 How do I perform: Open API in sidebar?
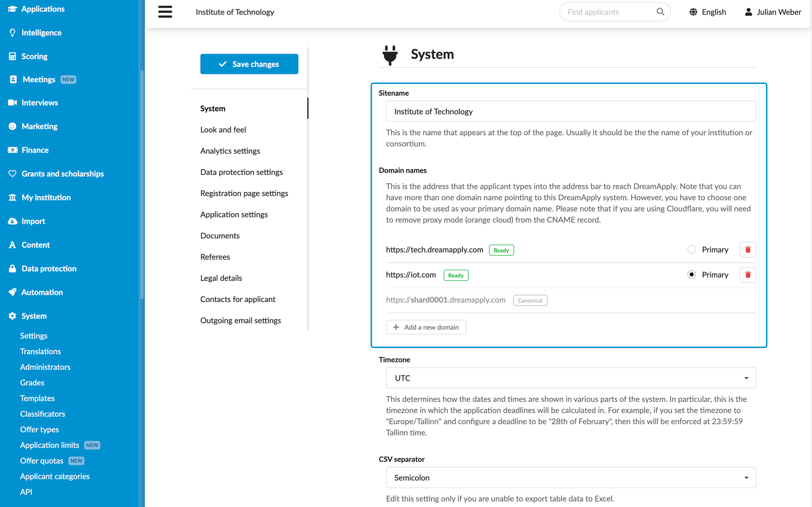pos(26,492)
